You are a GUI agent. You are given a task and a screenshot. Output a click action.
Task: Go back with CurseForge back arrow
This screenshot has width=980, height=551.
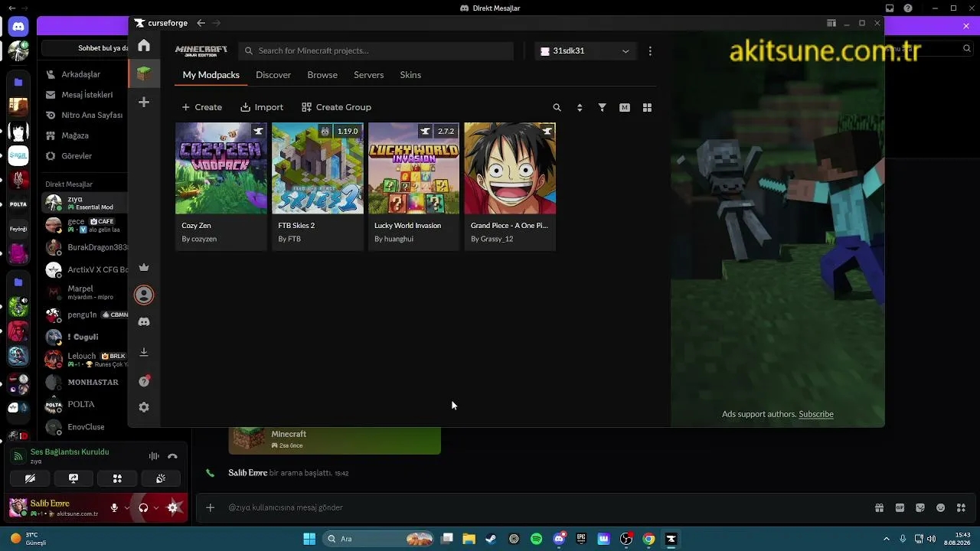tap(201, 23)
